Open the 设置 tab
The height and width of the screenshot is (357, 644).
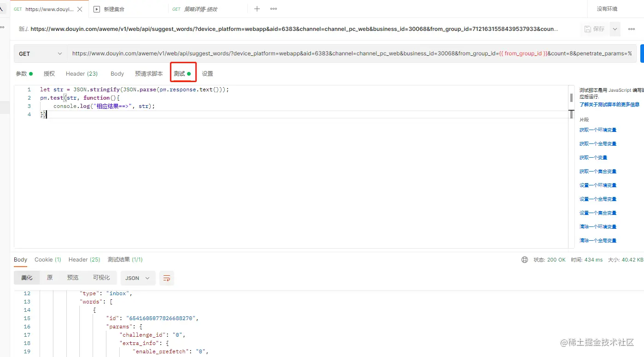pos(207,74)
